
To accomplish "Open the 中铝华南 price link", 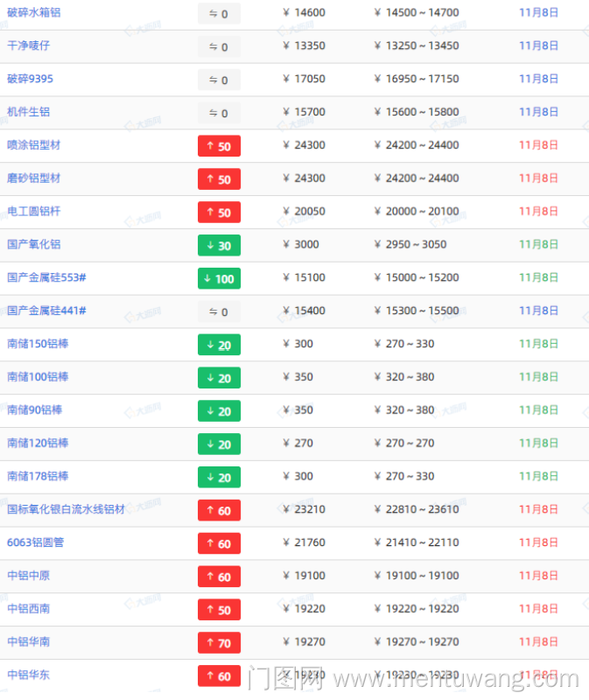I will pos(28,642).
